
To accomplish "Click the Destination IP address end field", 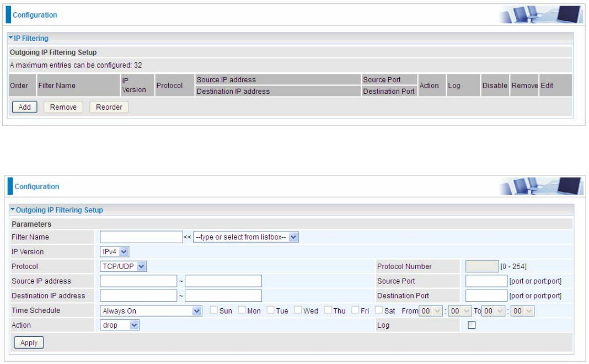I will point(223,296).
